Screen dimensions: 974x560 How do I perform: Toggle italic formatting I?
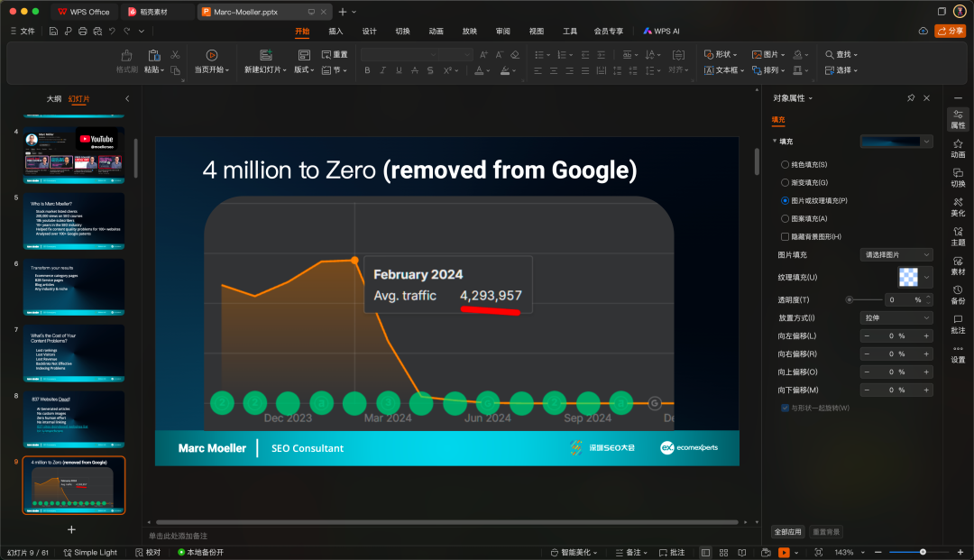pyautogui.click(x=382, y=70)
